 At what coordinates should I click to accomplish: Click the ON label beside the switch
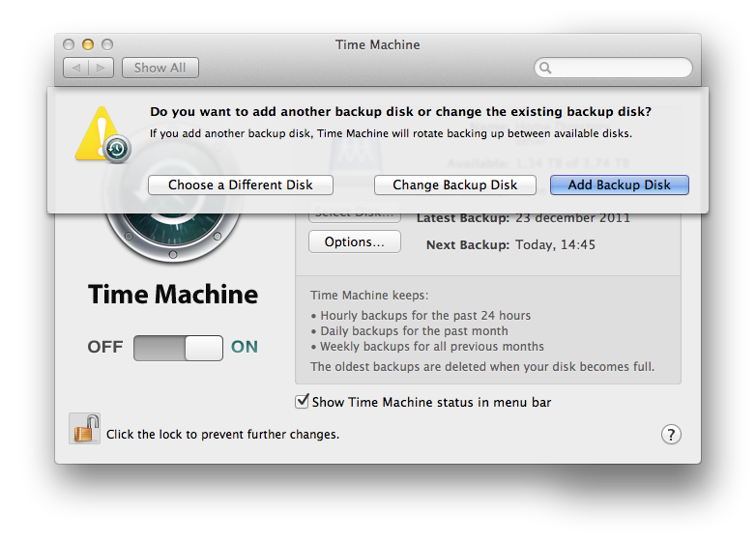point(244,347)
